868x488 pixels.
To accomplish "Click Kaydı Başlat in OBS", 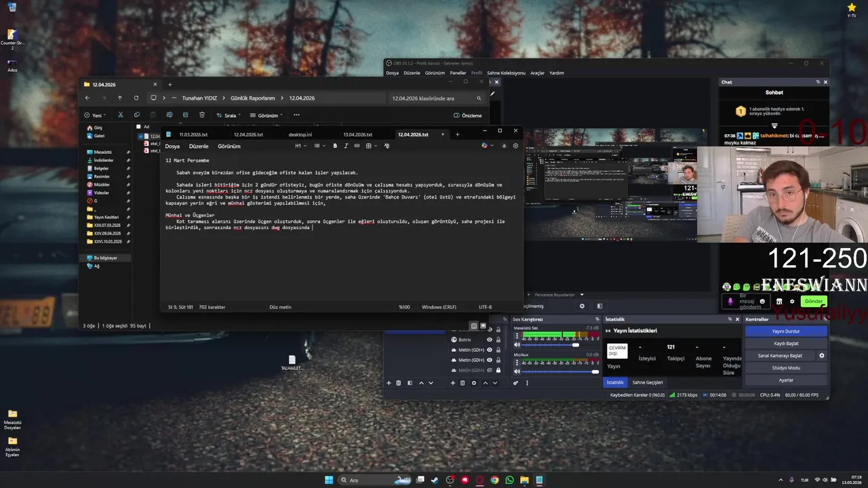I will pos(786,344).
